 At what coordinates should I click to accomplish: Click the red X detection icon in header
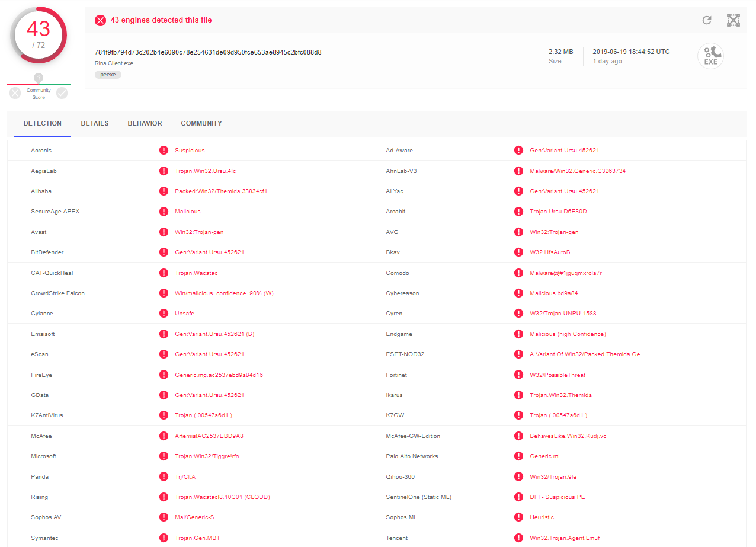pos(101,20)
